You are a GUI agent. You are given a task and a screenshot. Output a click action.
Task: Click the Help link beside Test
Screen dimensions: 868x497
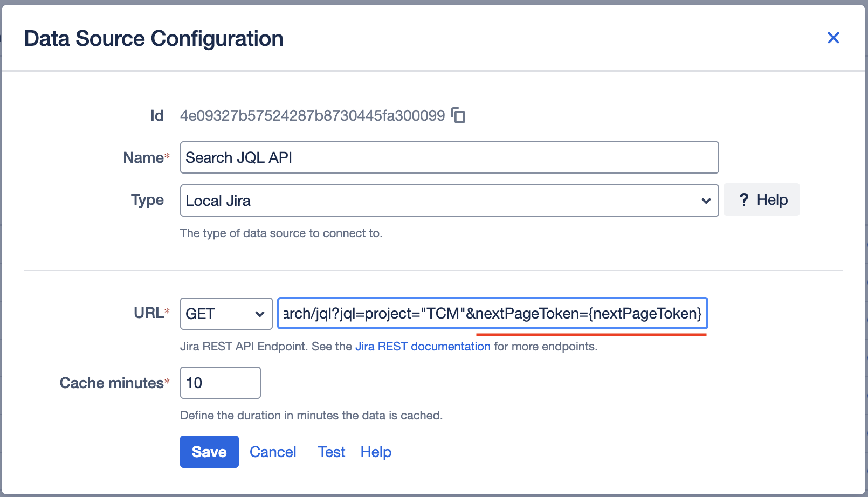pyautogui.click(x=376, y=452)
